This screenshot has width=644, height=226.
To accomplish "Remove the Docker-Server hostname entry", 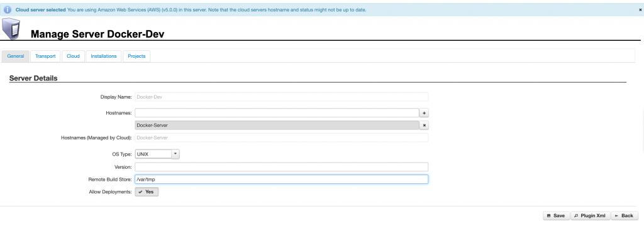I will click(x=425, y=125).
